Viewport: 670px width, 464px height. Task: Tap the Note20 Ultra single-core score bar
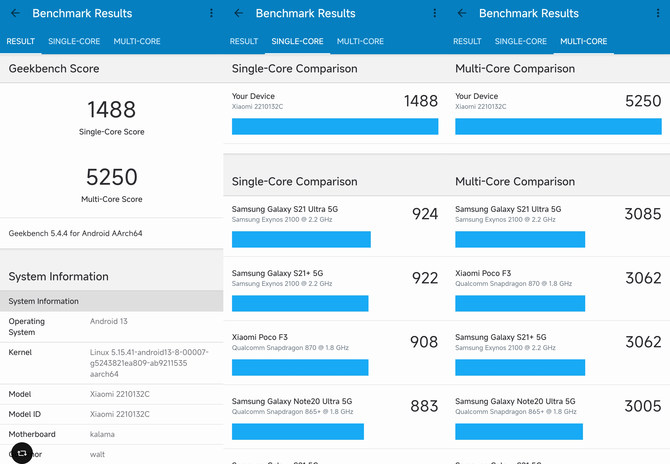pyautogui.click(x=298, y=432)
